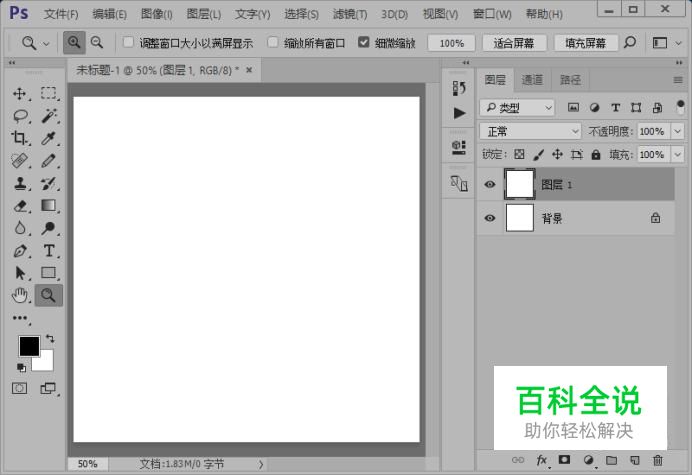Choose Zoom In mode in options bar

(x=74, y=43)
